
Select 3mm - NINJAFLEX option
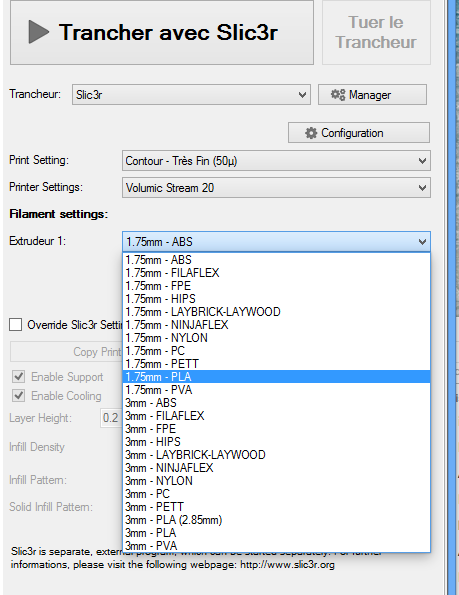[x=276, y=468]
